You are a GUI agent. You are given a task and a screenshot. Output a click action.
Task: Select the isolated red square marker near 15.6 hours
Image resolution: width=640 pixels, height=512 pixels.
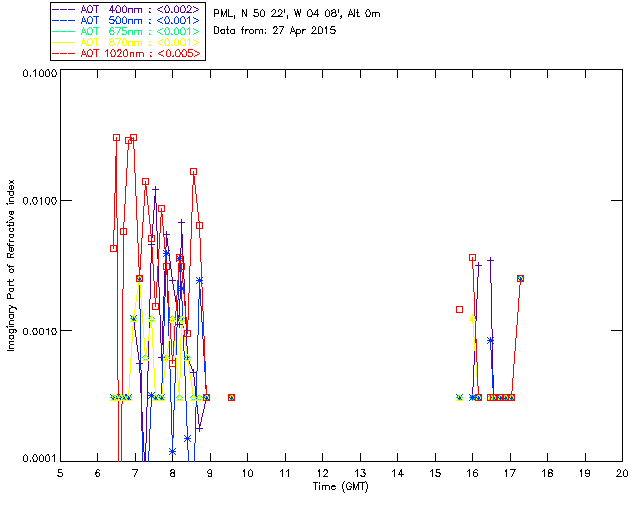click(x=460, y=309)
